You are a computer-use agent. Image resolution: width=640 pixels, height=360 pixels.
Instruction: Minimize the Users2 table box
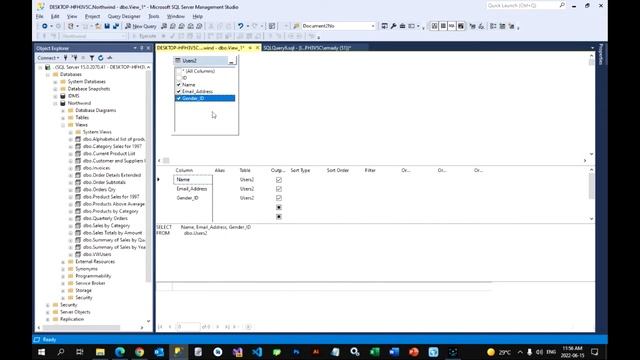click(232, 61)
